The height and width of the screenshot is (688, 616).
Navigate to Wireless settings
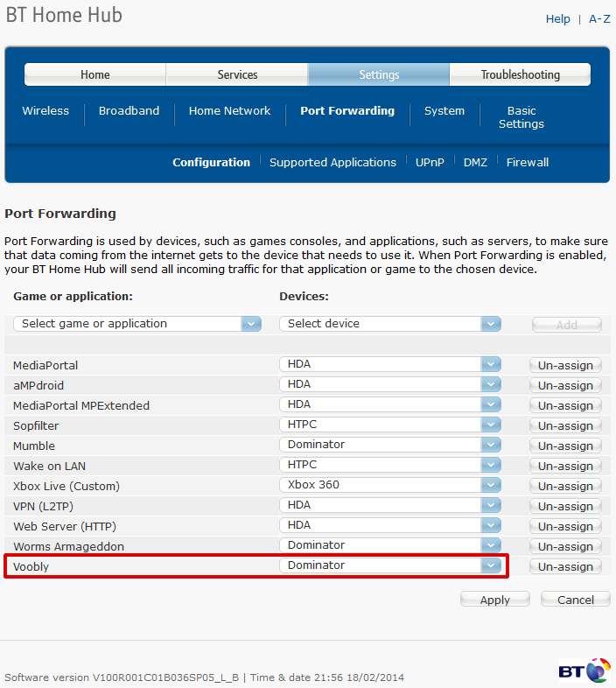coord(45,111)
